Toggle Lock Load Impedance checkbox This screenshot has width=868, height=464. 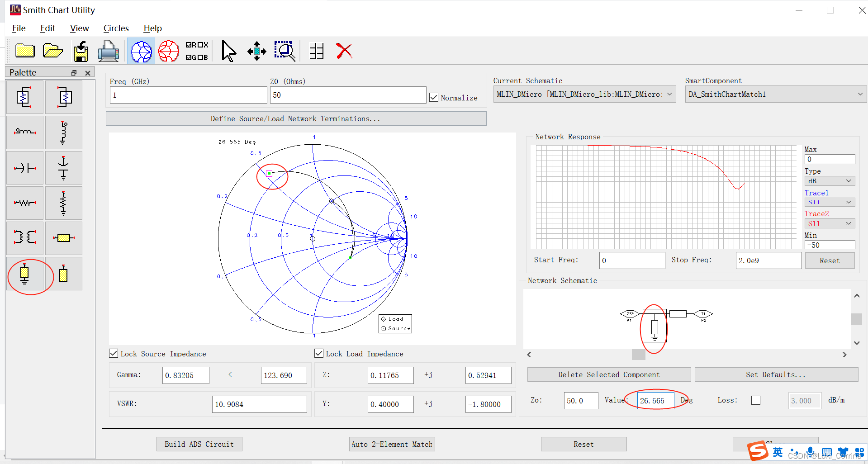pos(319,353)
